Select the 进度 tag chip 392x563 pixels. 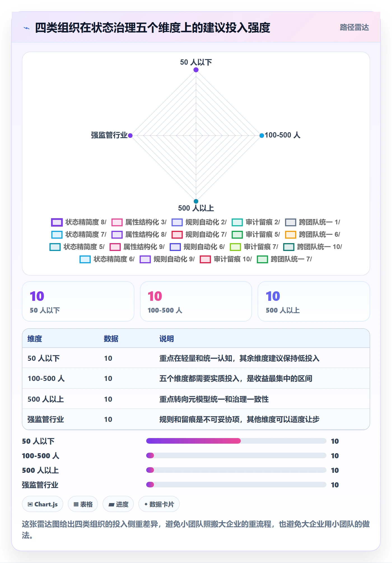(x=118, y=504)
